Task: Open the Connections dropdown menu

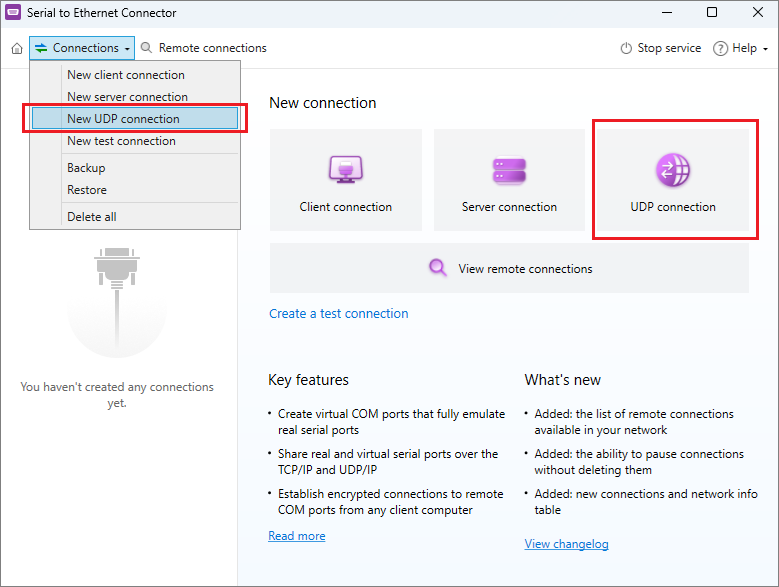Action: pos(82,48)
